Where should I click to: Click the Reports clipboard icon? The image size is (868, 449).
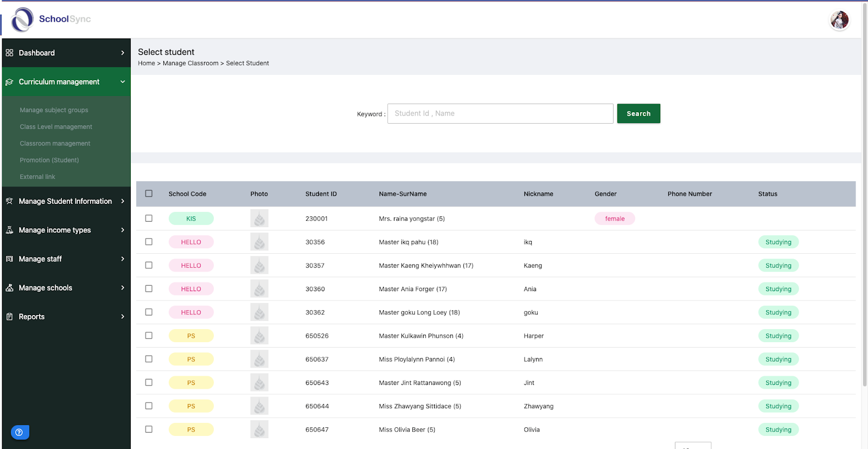click(x=9, y=317)
